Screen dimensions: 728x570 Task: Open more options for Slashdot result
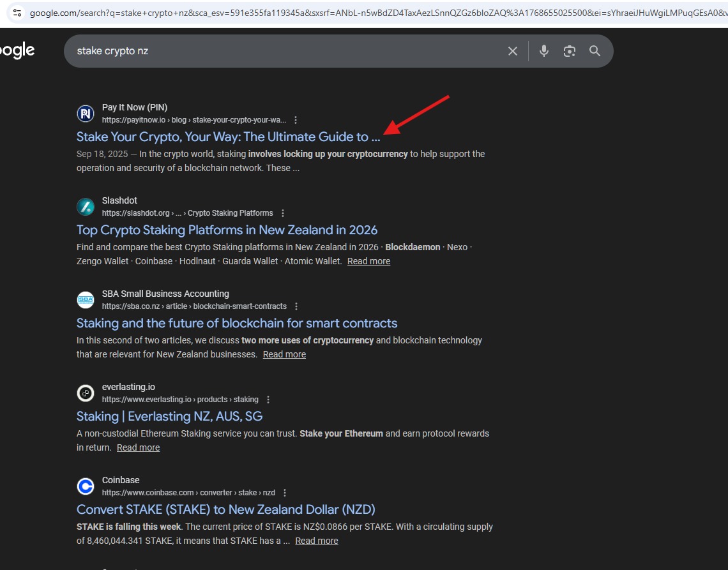283,214
